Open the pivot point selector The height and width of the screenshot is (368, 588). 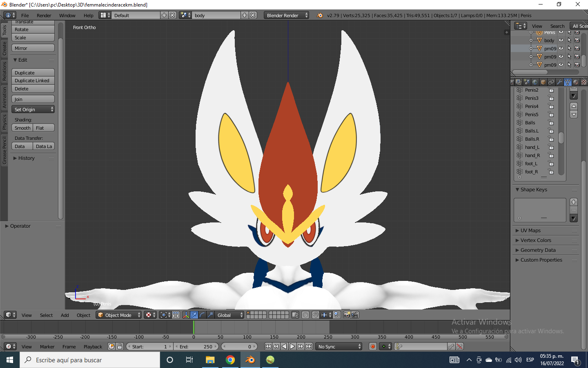coord(165,315)
